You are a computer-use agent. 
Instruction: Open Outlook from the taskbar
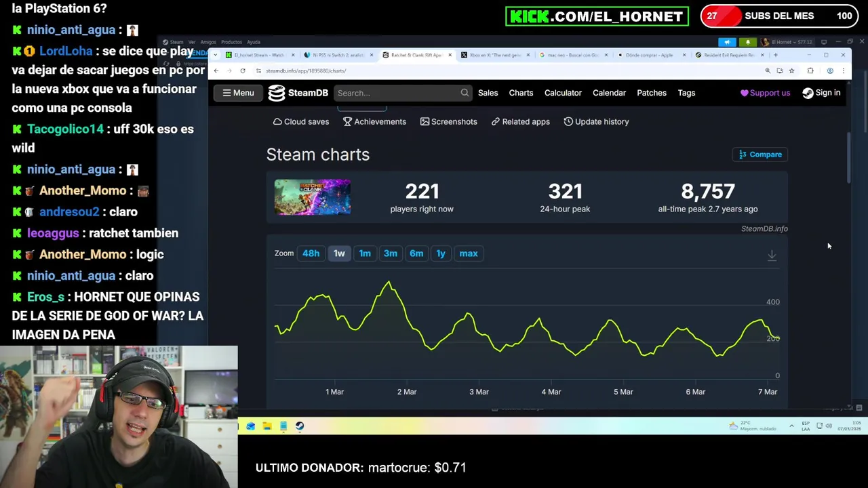pyautogui.click(x=251, y=426)
